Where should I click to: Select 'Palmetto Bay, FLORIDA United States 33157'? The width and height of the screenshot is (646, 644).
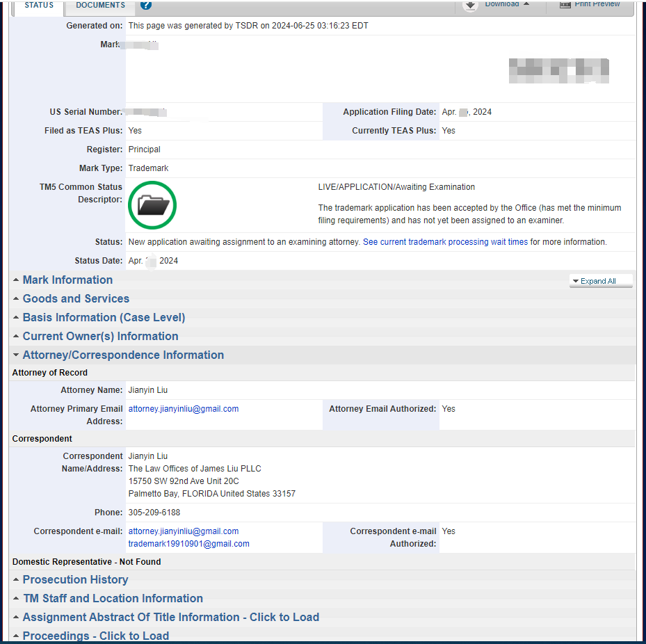212,494
